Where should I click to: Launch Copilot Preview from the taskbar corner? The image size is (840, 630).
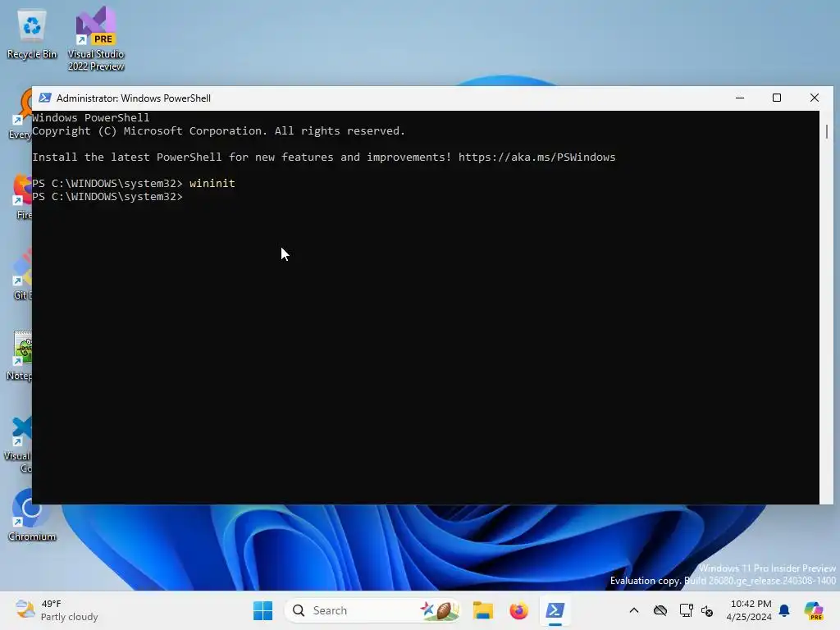coord(814,610)
